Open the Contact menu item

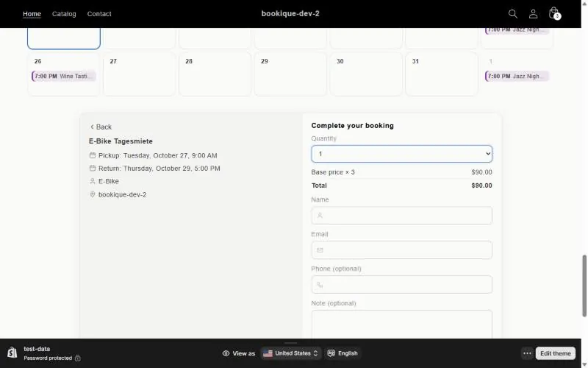tap(99, 14)
